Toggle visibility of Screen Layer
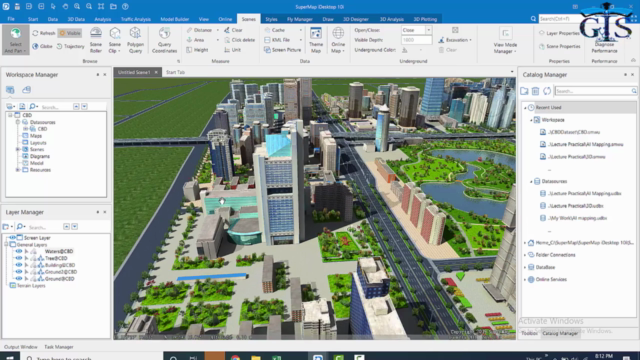Viewport: 640px width, 360px height. 13,238
